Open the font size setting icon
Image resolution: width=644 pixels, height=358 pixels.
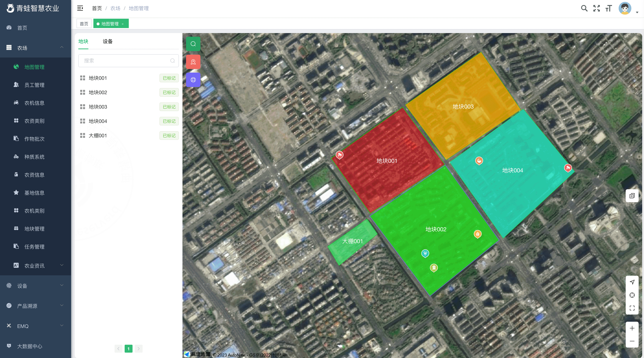pos(608,8)
